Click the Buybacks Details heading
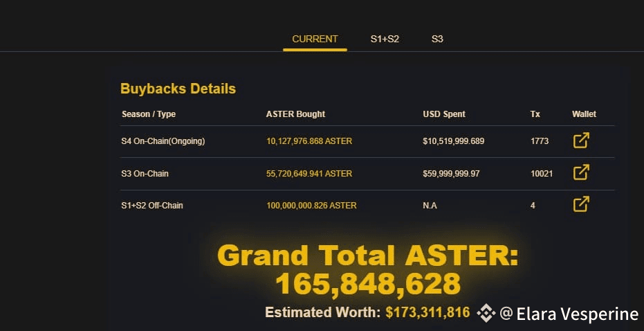The width and height of the screenshot is (644, 331). coord(178,89)
